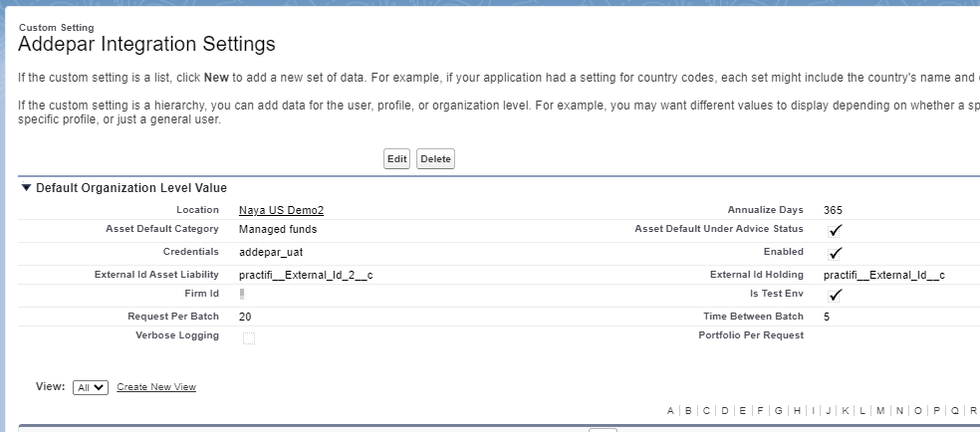Select Annualize Days value 365
The height and width of the screenshot is (432, 980).
[x=833, y=210]
